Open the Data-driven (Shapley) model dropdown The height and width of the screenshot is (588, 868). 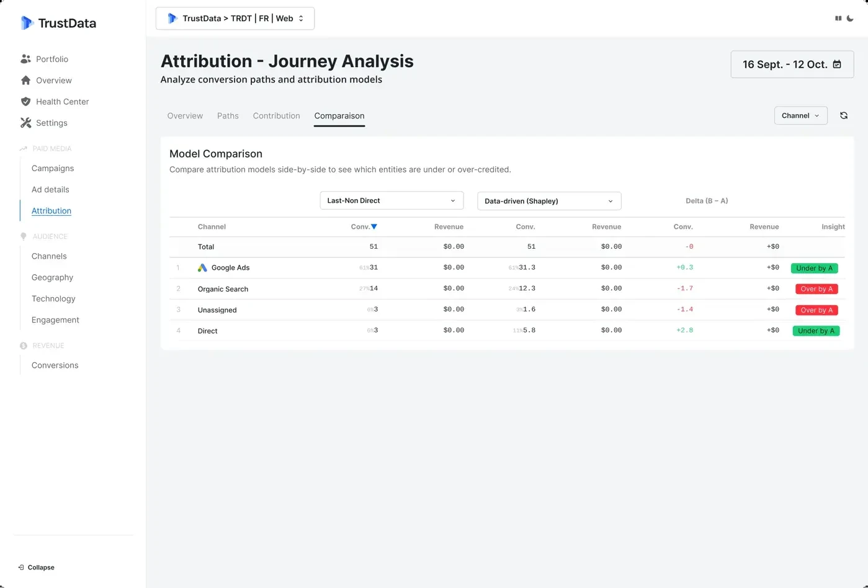pyautogui.click(x=548, y=200)
